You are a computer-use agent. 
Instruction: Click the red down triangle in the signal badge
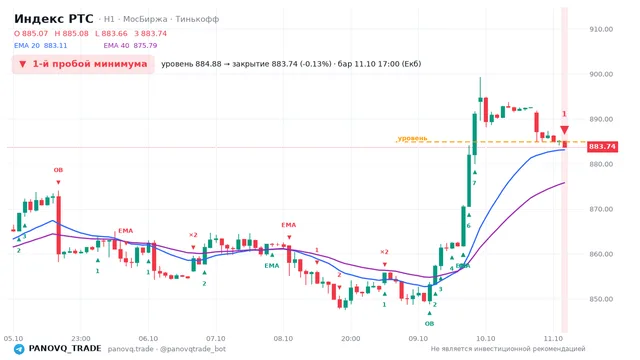pyautogui.click(x=23, y=64)
